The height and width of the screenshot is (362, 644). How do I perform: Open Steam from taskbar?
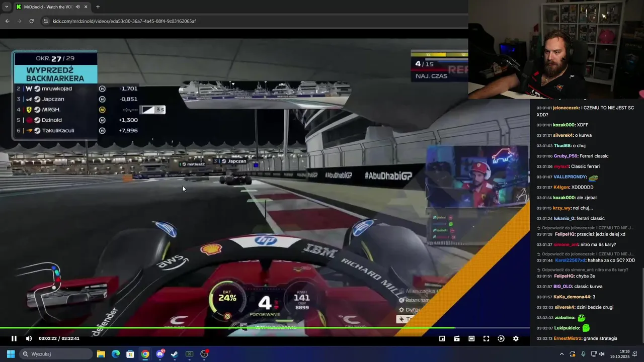[x=175, y=354]
